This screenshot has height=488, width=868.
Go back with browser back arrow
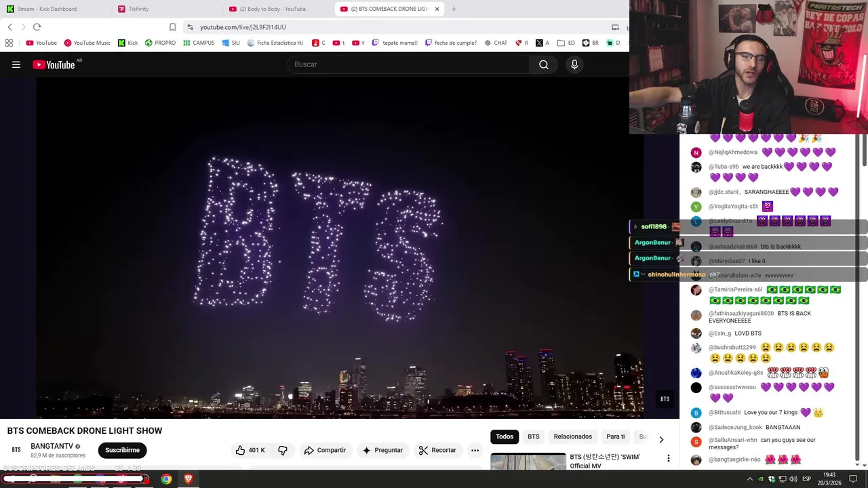point(9,27)
